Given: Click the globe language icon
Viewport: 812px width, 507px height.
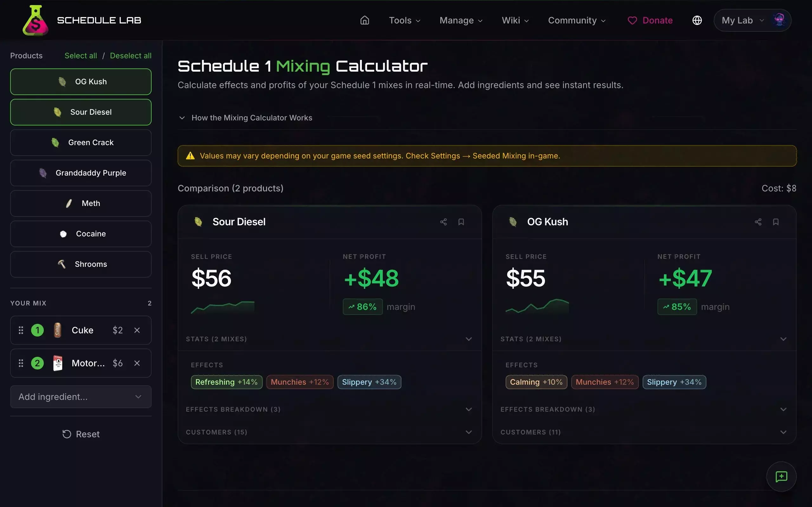Looking at the screenshot, I should [x=697, y=21].
